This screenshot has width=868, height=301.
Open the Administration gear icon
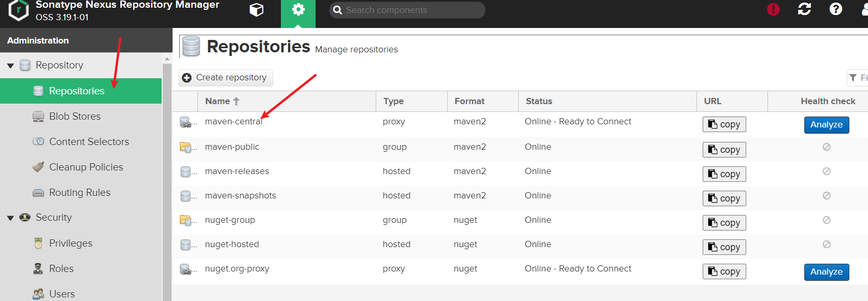(x=298, y=10)
